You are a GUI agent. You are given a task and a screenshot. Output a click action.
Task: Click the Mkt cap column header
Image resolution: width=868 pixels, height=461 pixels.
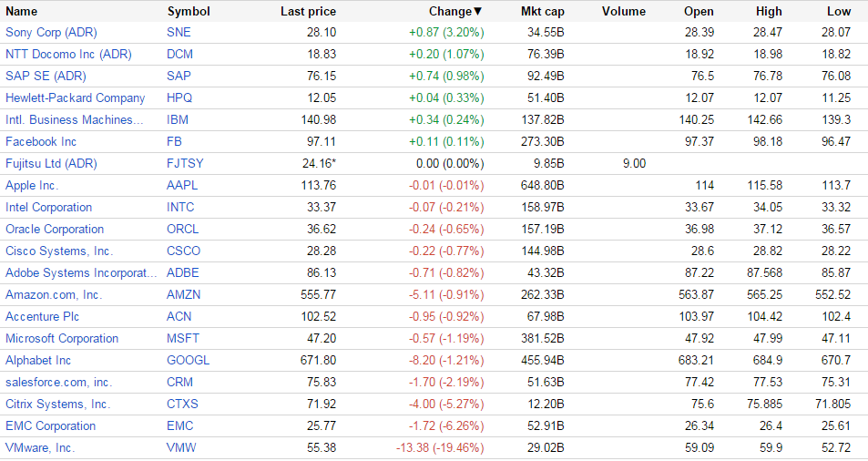[542, 12]
